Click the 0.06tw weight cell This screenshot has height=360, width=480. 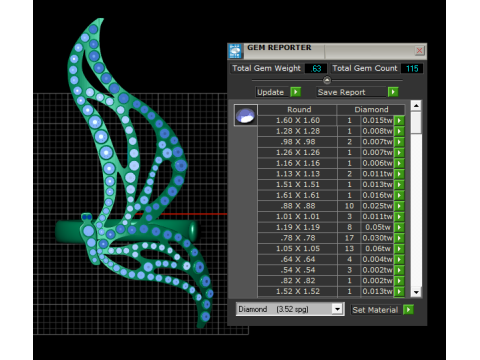tap(377, 248)
